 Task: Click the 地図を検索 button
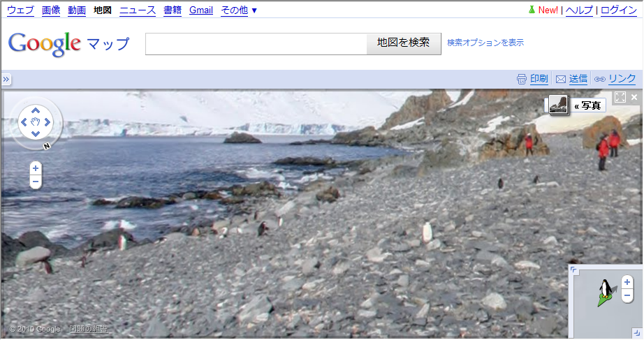point(403,43)
